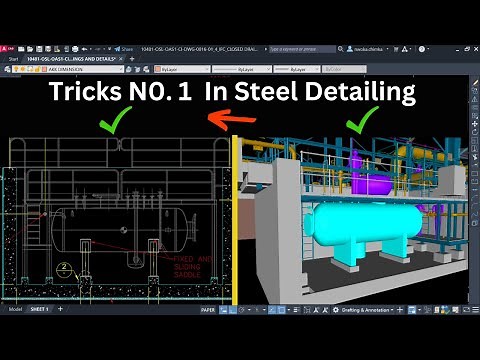Click the orange ByLayer color swatch
480x360 pixels.
158,69
